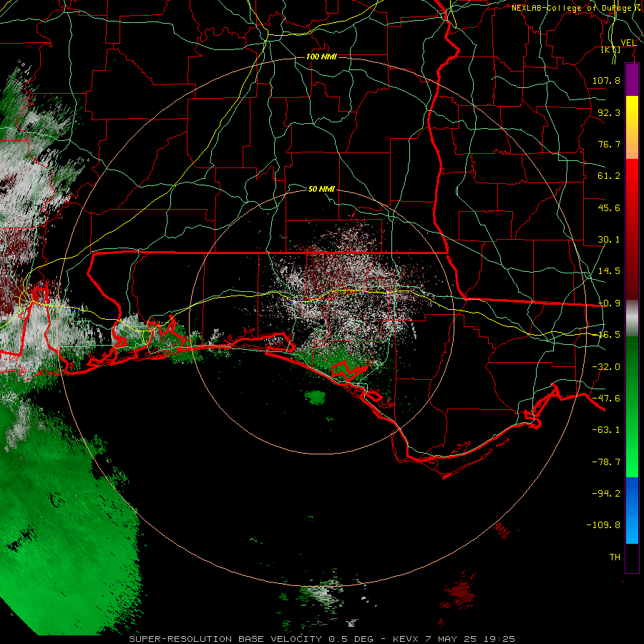
Task: Click the black TH segment of the color bar
Action: coord(632,558)
